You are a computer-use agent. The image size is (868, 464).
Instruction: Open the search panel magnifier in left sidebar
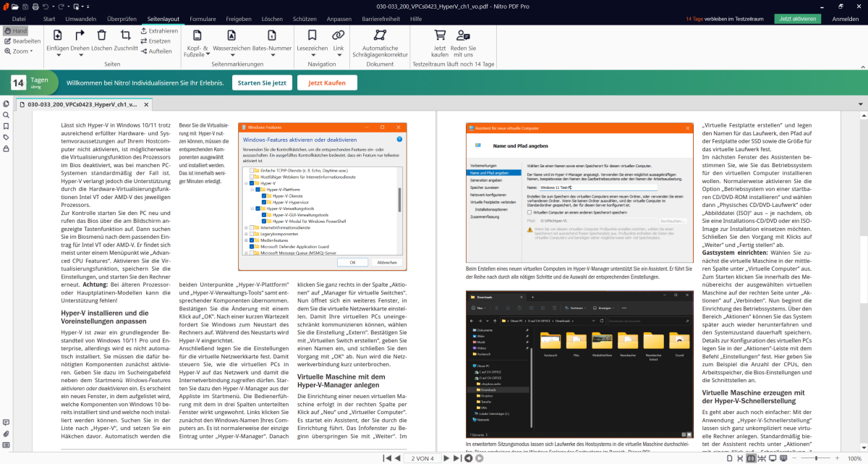click(x=6, y=116)
